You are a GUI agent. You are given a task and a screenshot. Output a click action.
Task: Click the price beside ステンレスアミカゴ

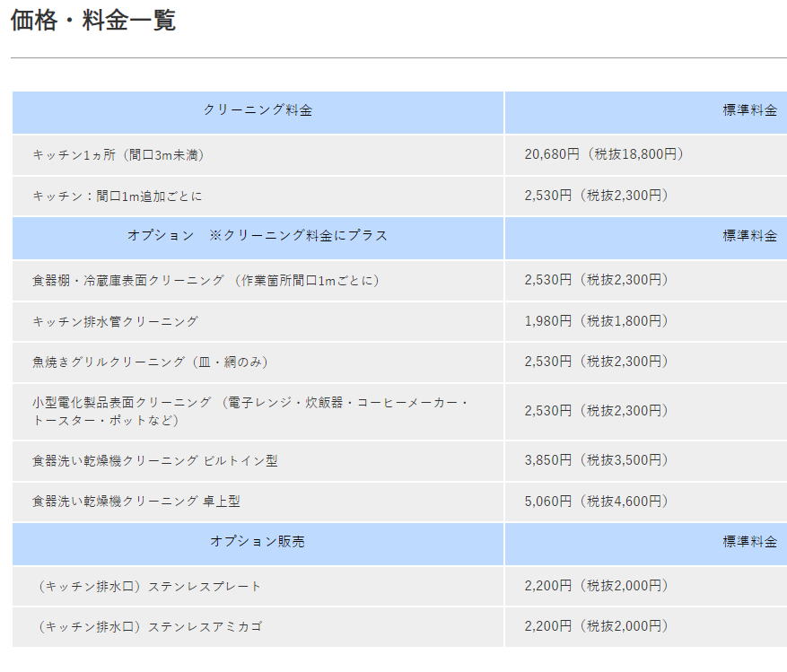(597, 626)
